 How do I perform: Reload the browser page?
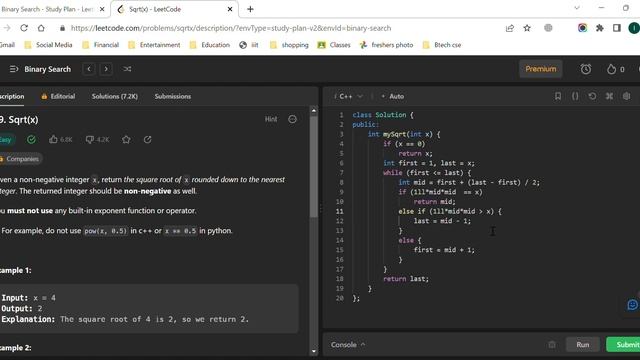(24, 28)
